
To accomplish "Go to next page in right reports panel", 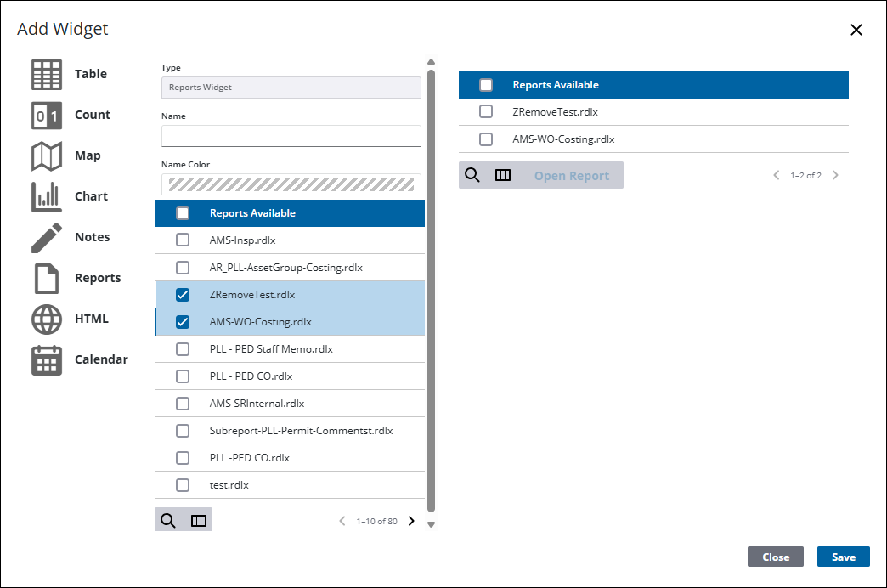I will [x=835, y=175].
